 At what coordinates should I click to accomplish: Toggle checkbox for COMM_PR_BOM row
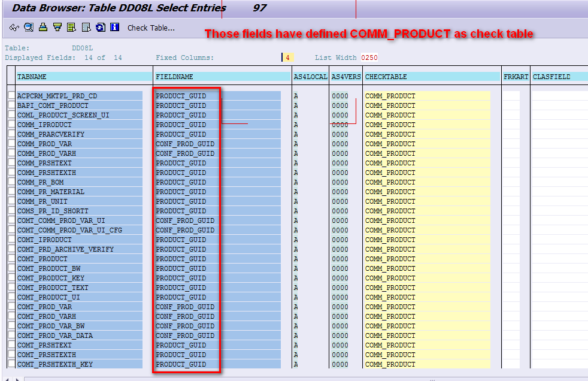click(11, 182)
